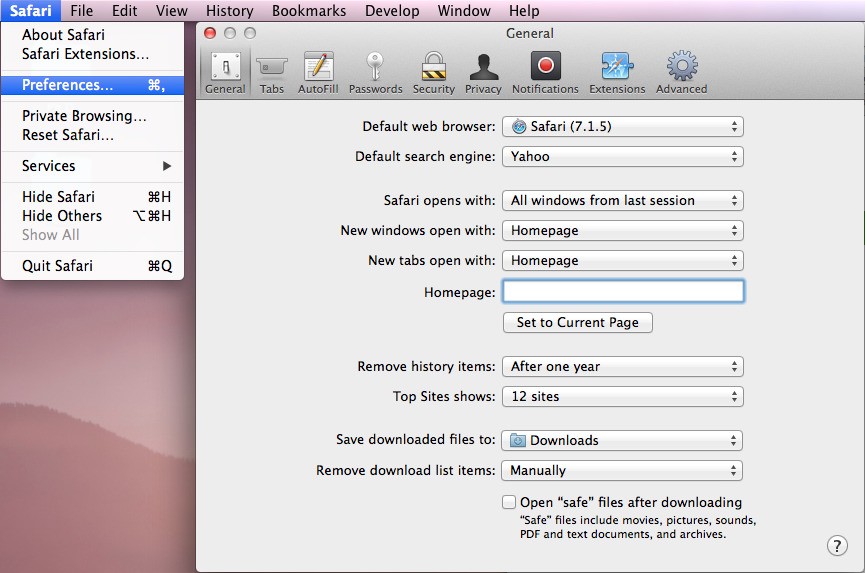Image resolution: width=865 pixels, height=573 pixels.
Task: Select Safari Extensions… menu entry
Action: click(92, 54)
